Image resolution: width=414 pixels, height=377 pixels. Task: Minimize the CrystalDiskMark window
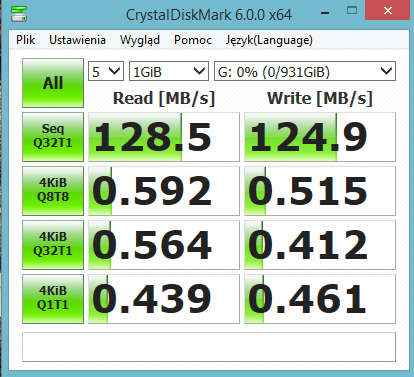(325, 14)
